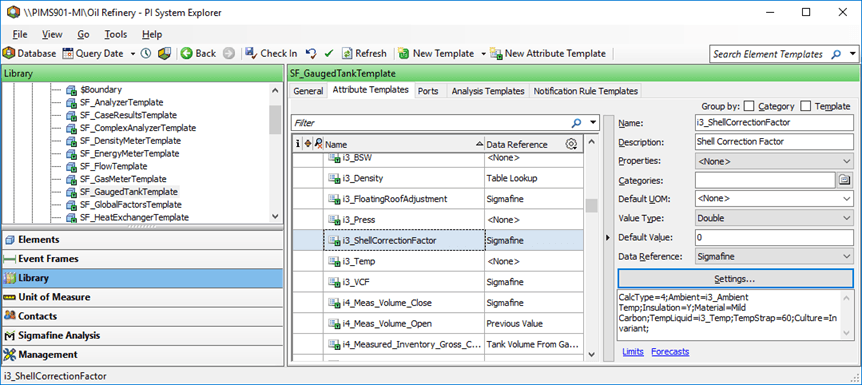
Task: Open Notification Rule Templates tab
Action: click(x=585, y=91)
